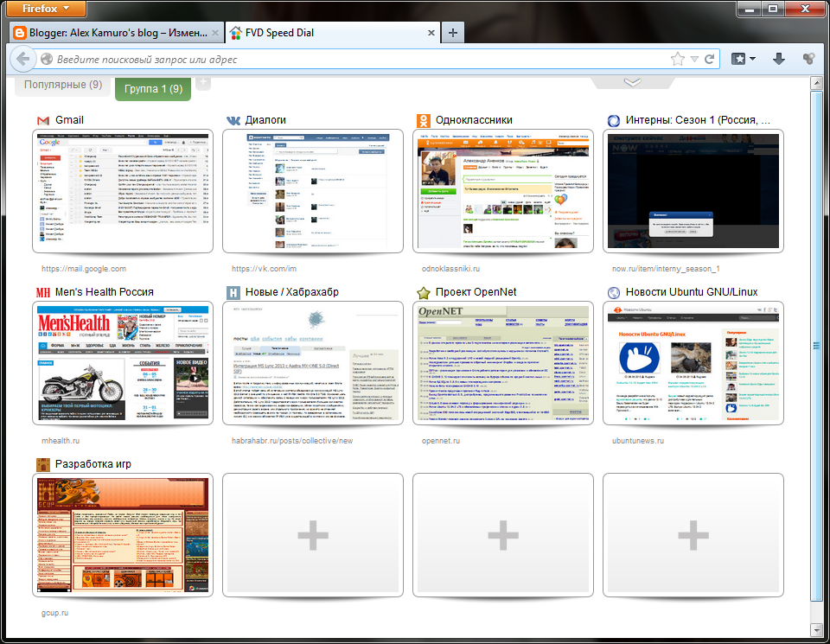The width and height of the screenshot is (830, 644).
Task: Click the vertical scrollbar thumb
Action: click(x=816, y=346)
